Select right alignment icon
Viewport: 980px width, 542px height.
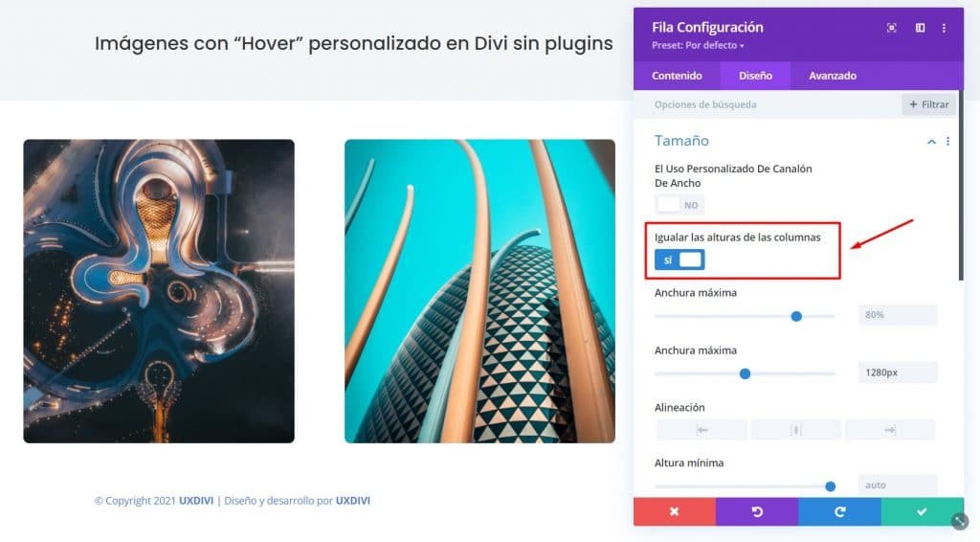[890, 429]
